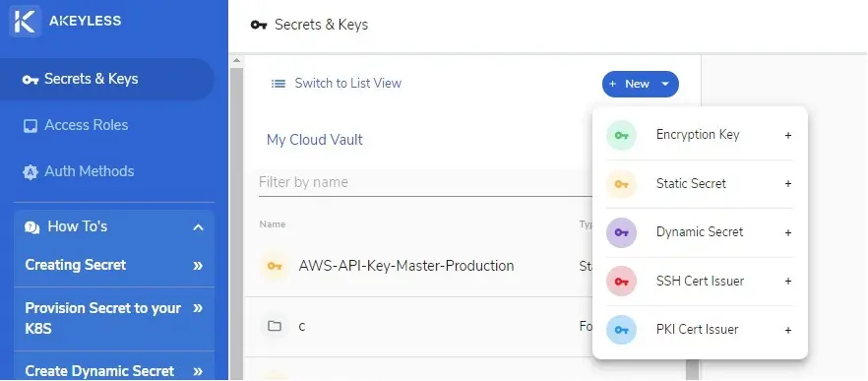The image size is (868, 381).
Task: Click the purple Dynamic Secret key icon
Action: (621, 232)
